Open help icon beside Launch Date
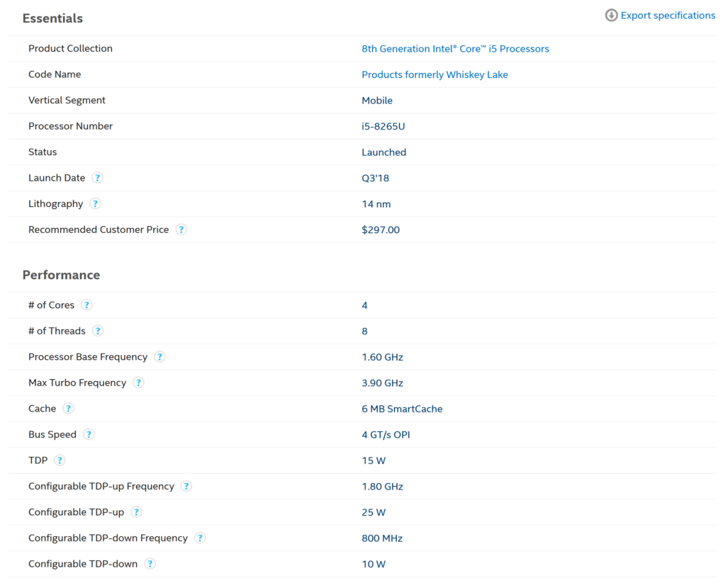 click(x=98, y=178)
